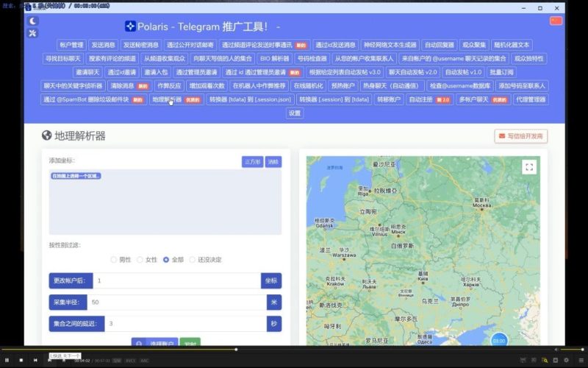The image size is (588, 368).
Task: Open the 发送消息 menu item
Action: pyautogui.click(x=104, y=45)
